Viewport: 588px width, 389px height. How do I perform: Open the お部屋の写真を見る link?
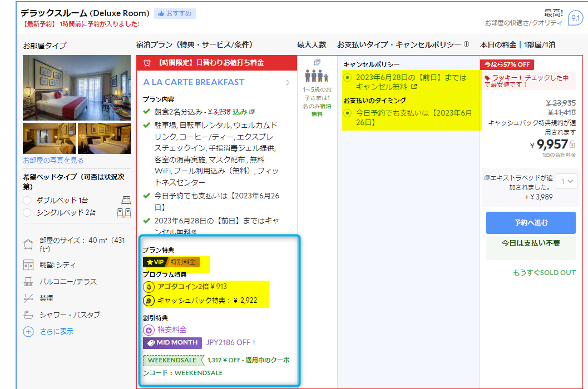point(53,160)
